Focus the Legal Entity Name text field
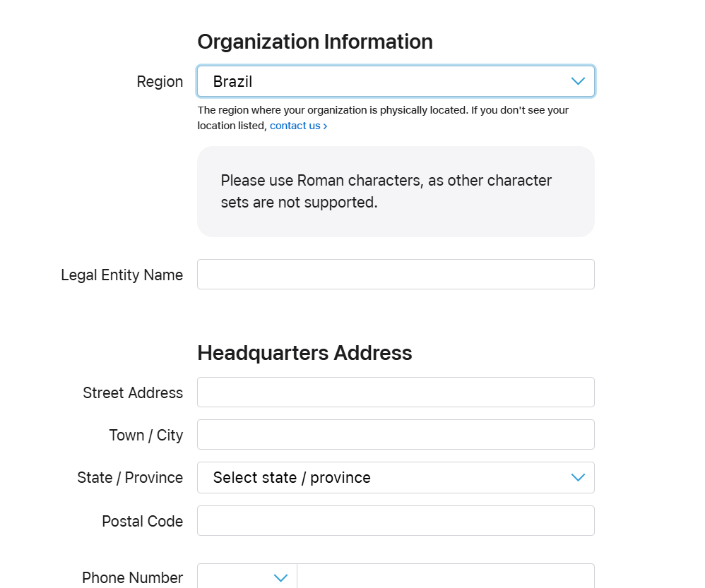 (396, 275)
